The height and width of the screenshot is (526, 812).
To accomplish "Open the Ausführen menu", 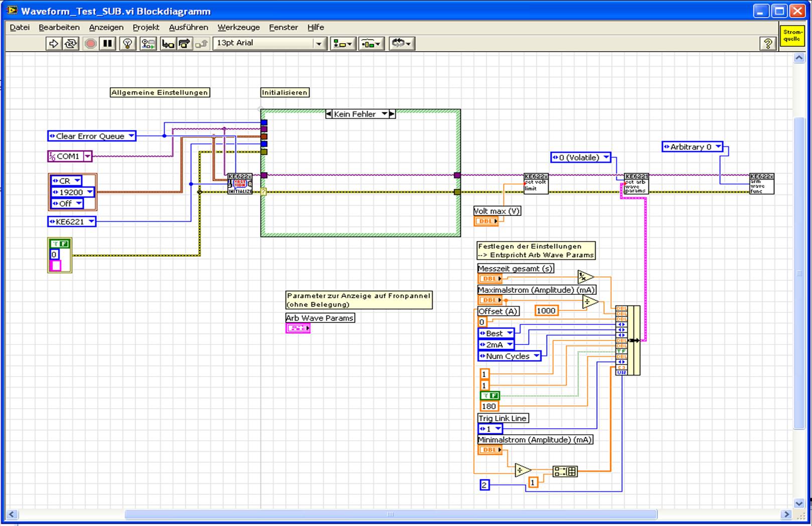I will 188,27.
